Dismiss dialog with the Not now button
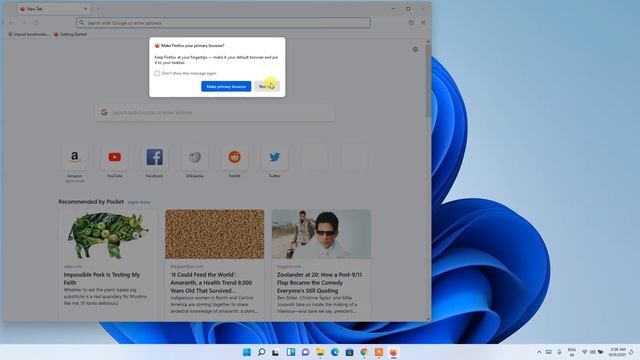Screen dimensions: 640x360 point(267,86)
